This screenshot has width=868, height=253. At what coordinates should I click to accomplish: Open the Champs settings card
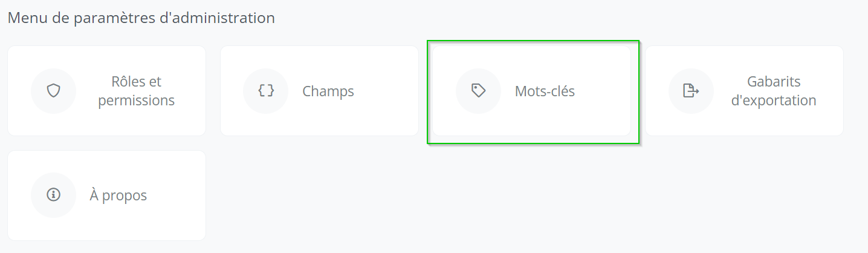point(319,91)
